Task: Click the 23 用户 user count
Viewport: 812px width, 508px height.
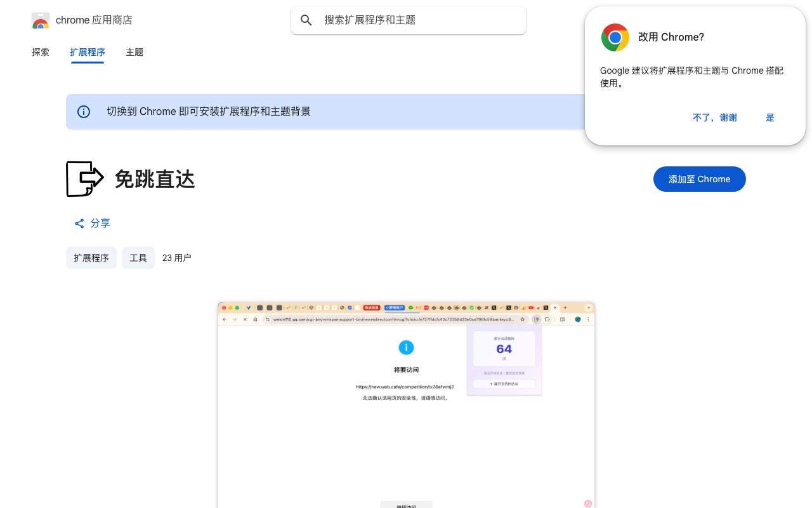Action: pyautogui.click(x=177, y=258)
